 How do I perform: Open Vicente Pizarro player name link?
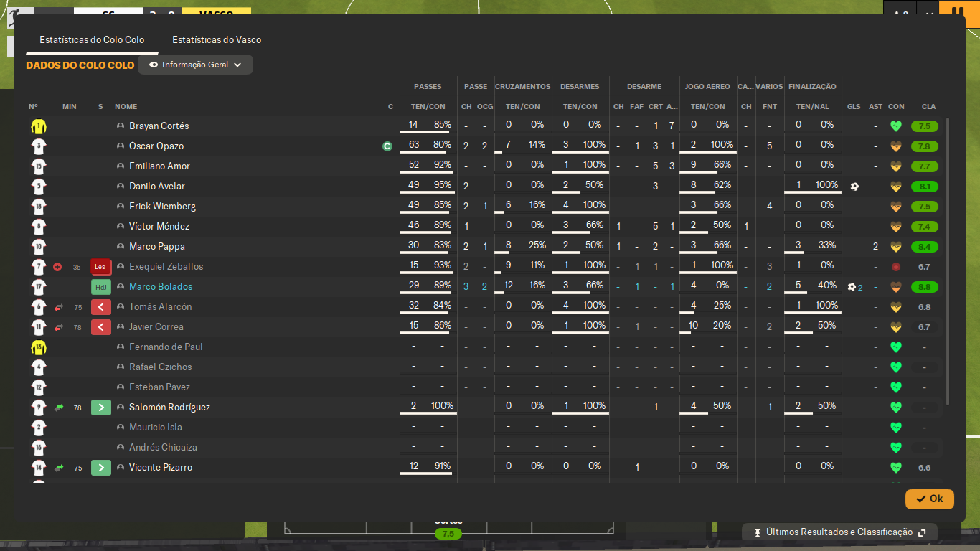tap(161, 468)
